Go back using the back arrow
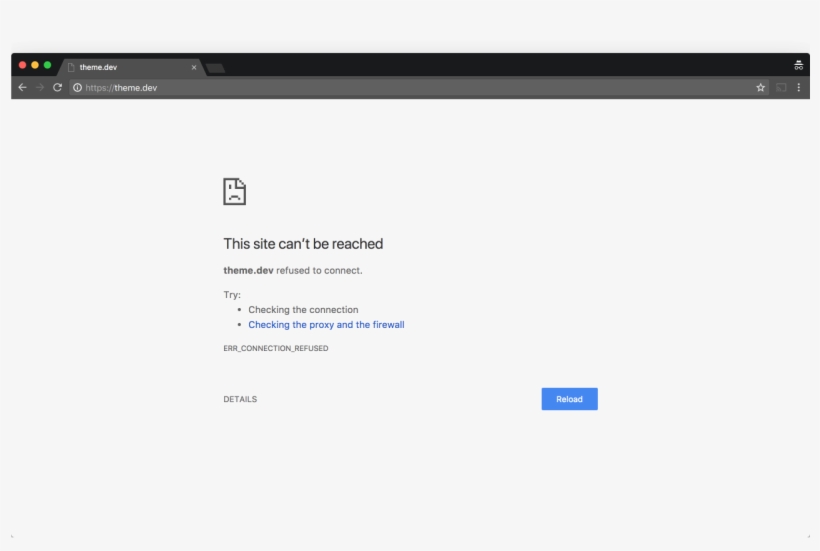 click(22, 87)
